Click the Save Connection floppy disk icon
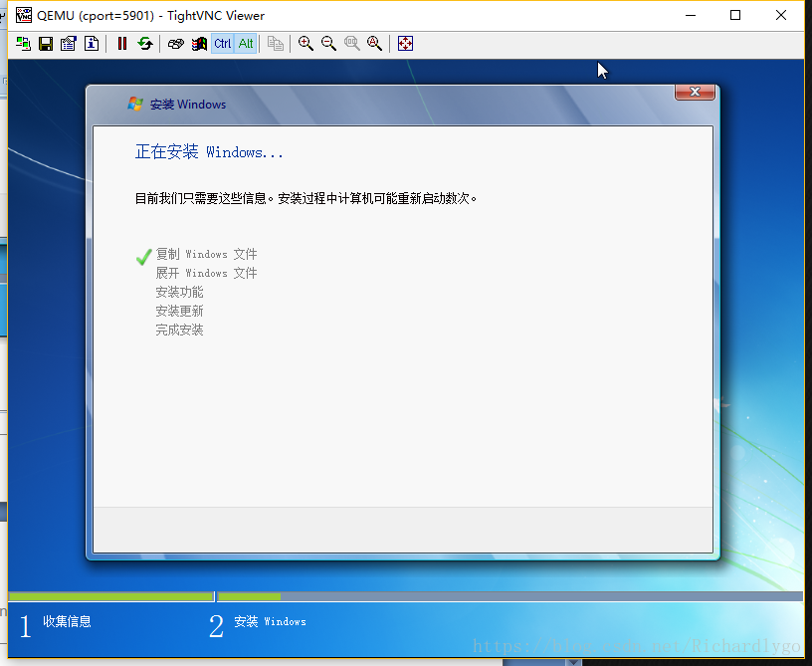 tap(46, 44)
